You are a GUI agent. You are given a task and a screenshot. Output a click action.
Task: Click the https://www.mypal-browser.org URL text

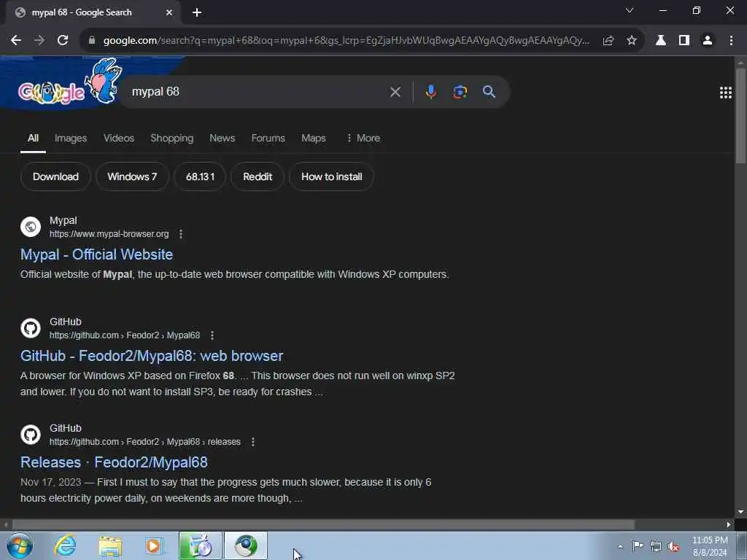(x=109, y=234)
